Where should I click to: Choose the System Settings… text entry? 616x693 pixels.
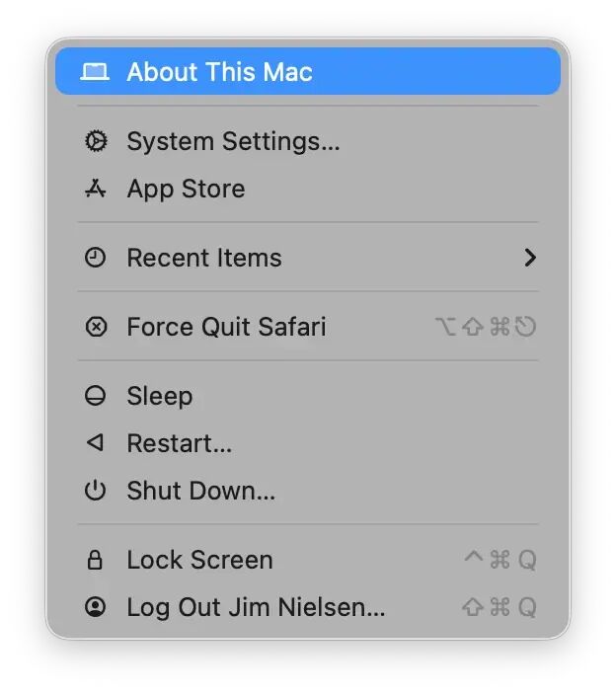click(x=233, y=141)
